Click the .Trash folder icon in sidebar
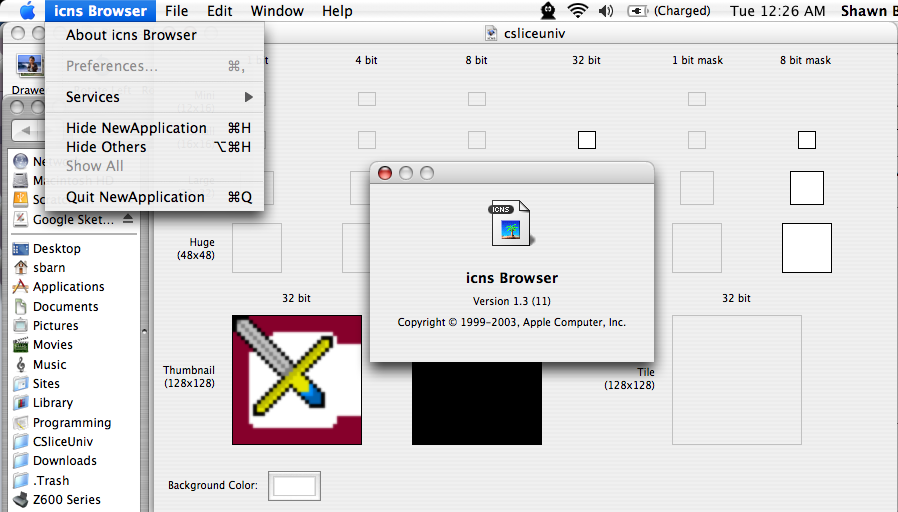 21,481
